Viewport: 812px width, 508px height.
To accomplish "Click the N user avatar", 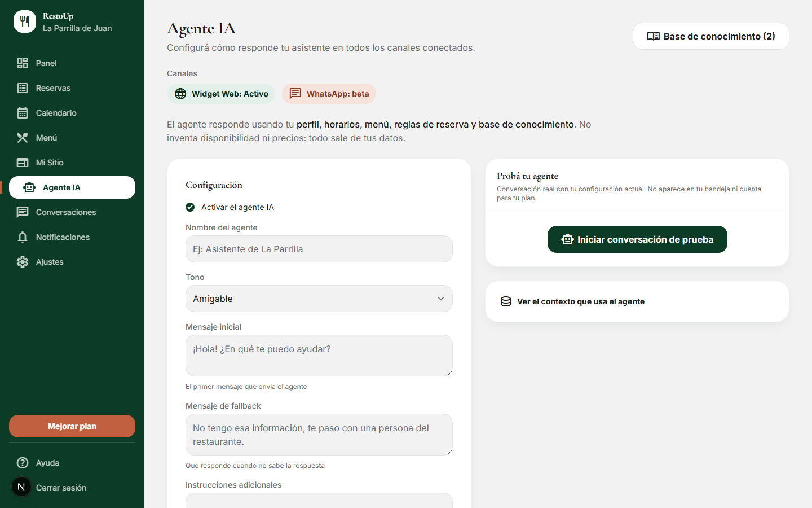I will click(21, 487).
